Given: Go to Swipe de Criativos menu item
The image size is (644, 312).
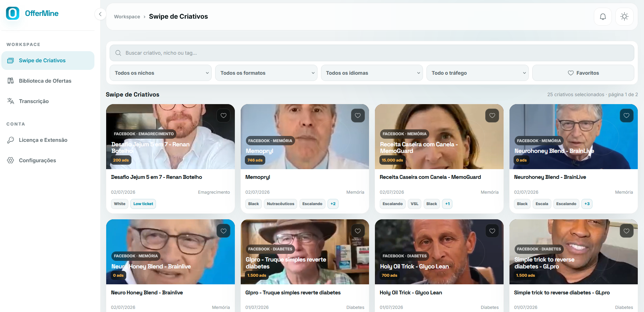Looking at the screenshot, I should [48, 61].
